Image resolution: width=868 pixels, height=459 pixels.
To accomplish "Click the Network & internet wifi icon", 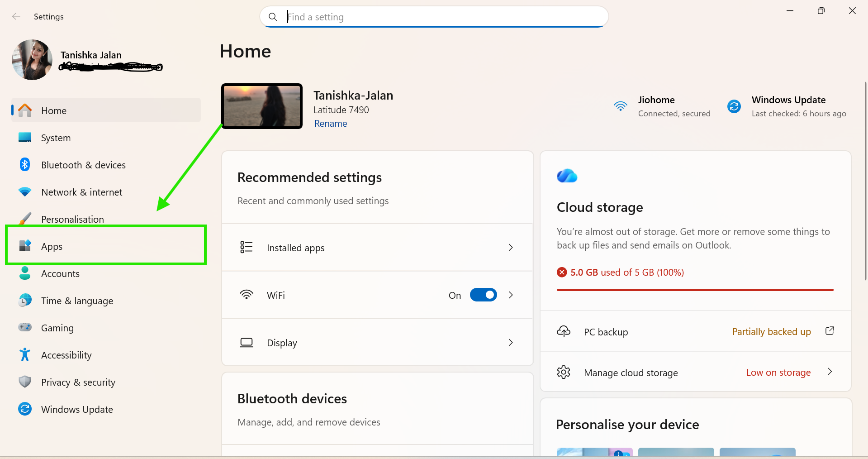I will click(25, 192).
